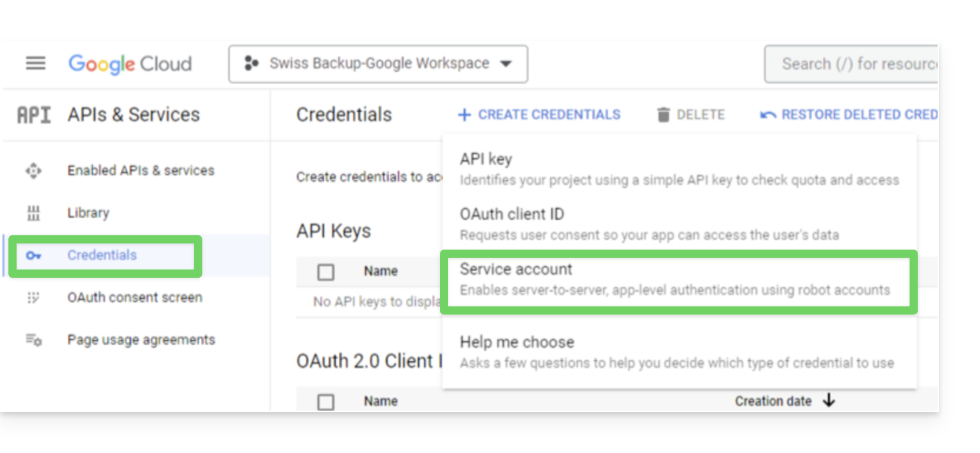Click the DELETE trash icon
The height and width of the screenshot is (453, 980).
tap(663, 115)
